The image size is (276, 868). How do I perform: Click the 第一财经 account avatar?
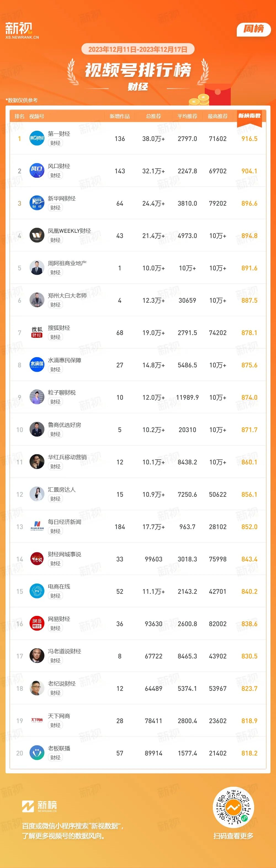[x=37, y=138]
